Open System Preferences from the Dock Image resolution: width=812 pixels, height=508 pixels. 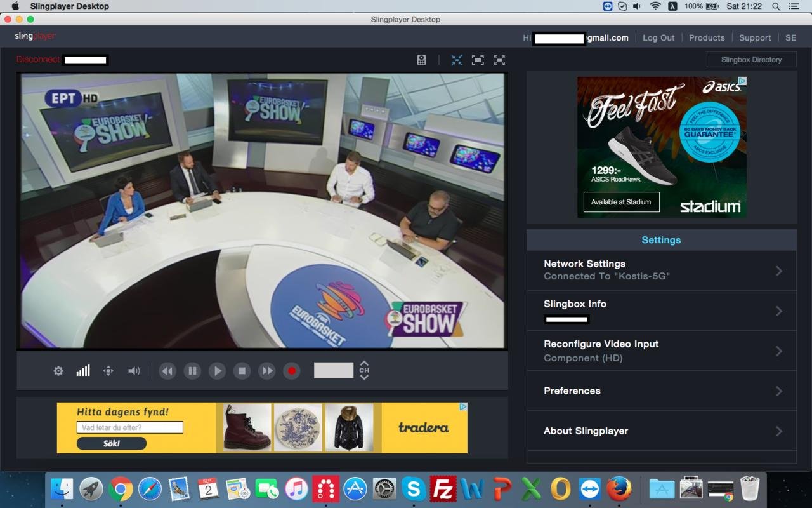click(384, 489)
